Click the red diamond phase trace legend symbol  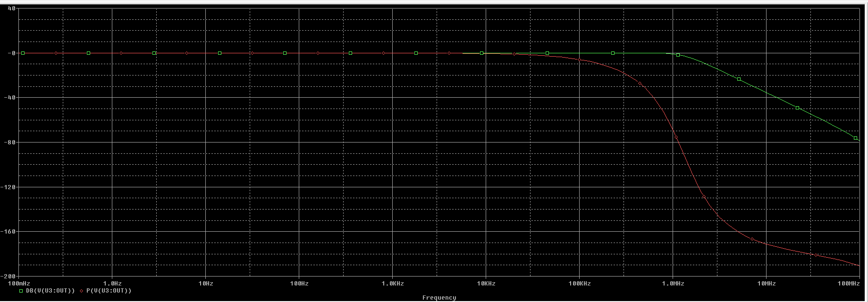click(x=82, y=291)
